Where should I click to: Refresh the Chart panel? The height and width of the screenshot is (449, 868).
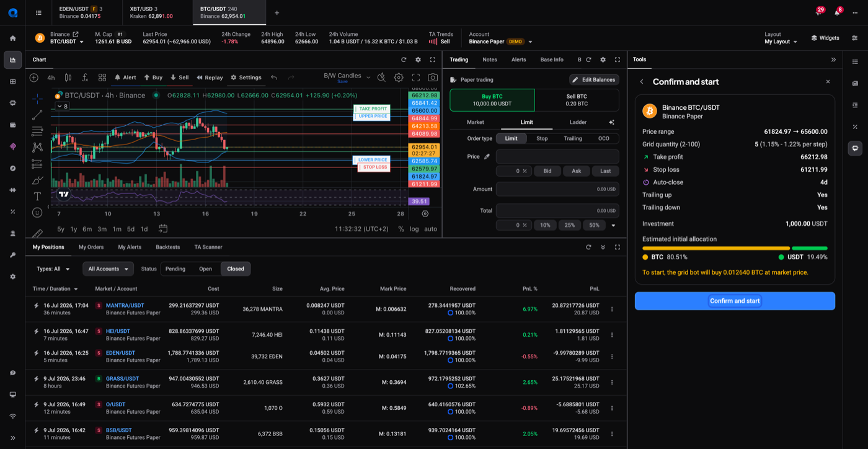[404, 60]
